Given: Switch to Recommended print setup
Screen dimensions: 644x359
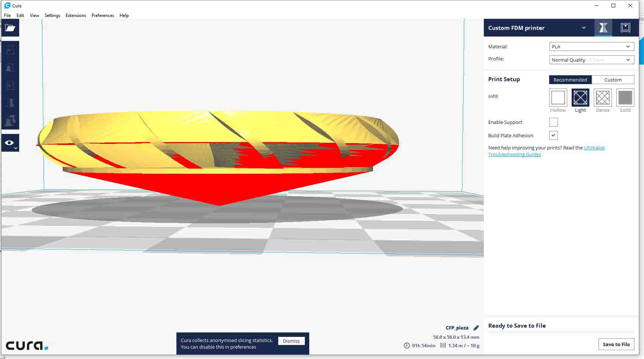Looking at the screenshot, I should [x=570, y=80].
